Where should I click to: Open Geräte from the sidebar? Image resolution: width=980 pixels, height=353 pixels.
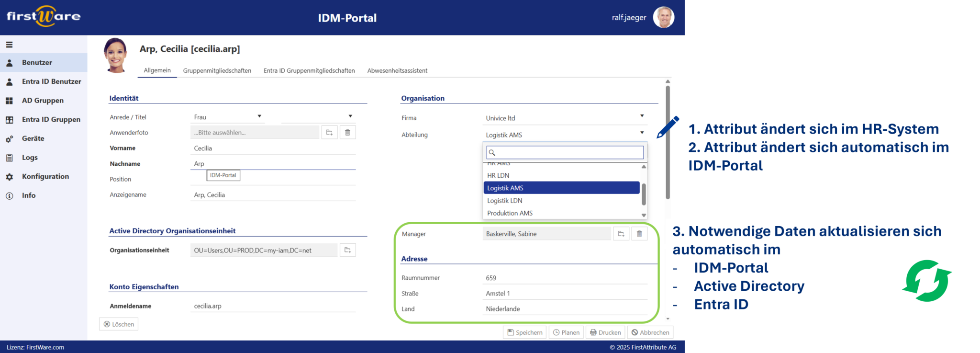click(x=33, y=138)
